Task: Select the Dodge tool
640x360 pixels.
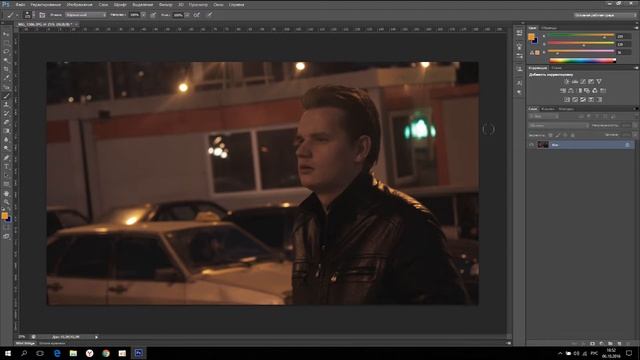Action: pyautogui.click(x=6, y=149)
